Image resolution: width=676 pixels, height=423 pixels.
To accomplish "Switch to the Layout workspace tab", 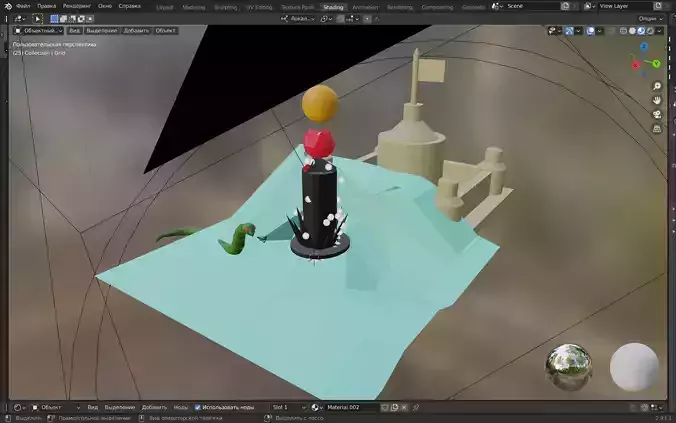I will (165, 7).
